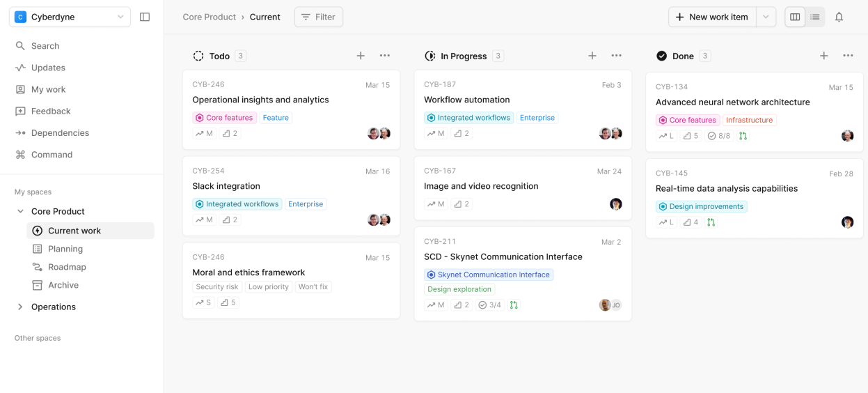Click the 3/4 checklist progress on CYB-211
The height and width of the screenshot is (393, 868).
[x=489, y=305]
